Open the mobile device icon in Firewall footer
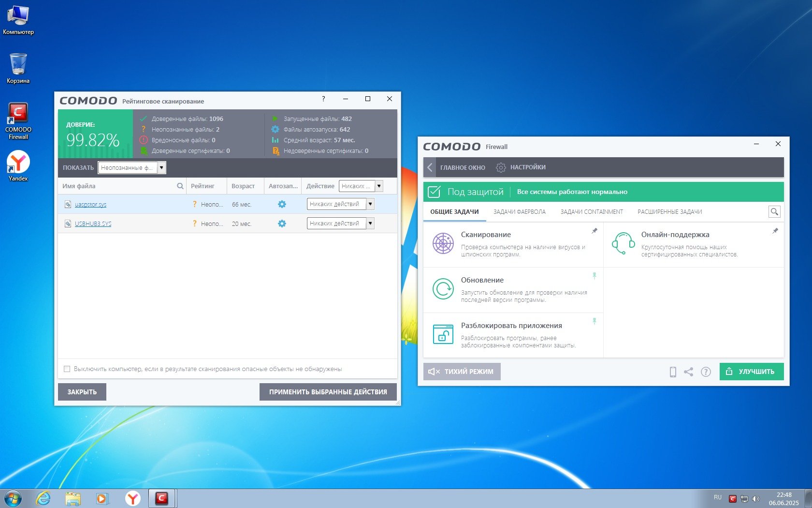 (x=672, y=372)
